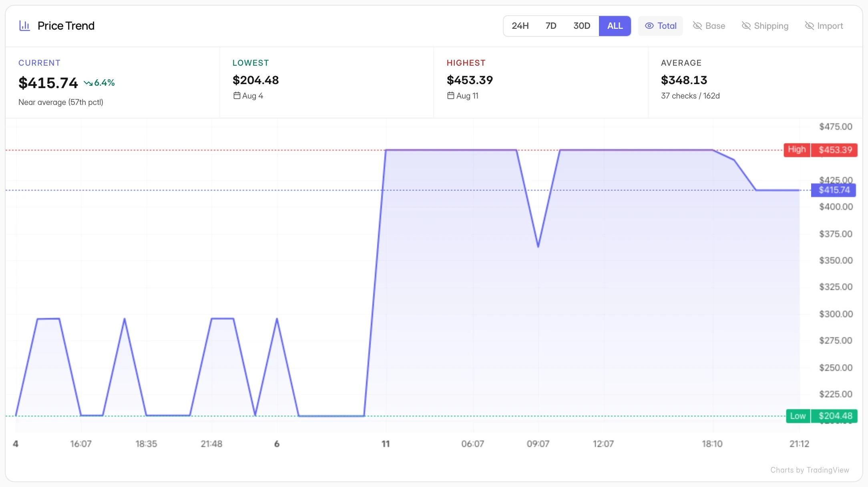
Task: Click the 12:07 time axis label
Action: [603, 444]
